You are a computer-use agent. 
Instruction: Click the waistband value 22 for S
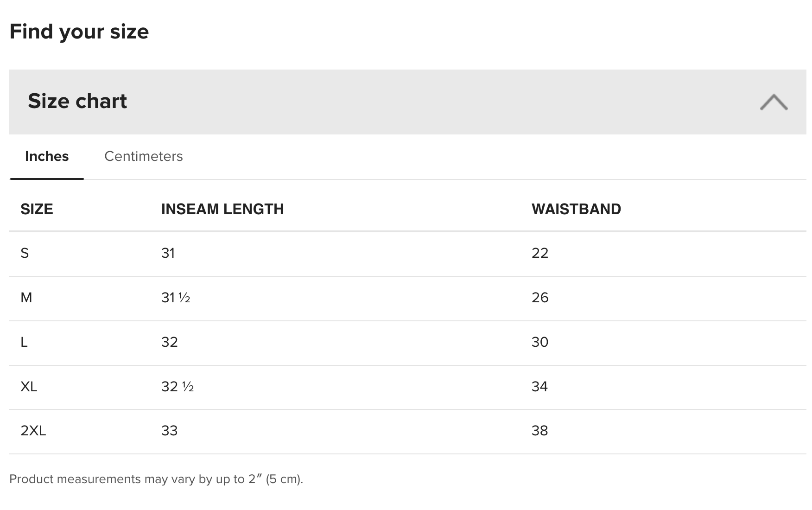coord(540,253)
